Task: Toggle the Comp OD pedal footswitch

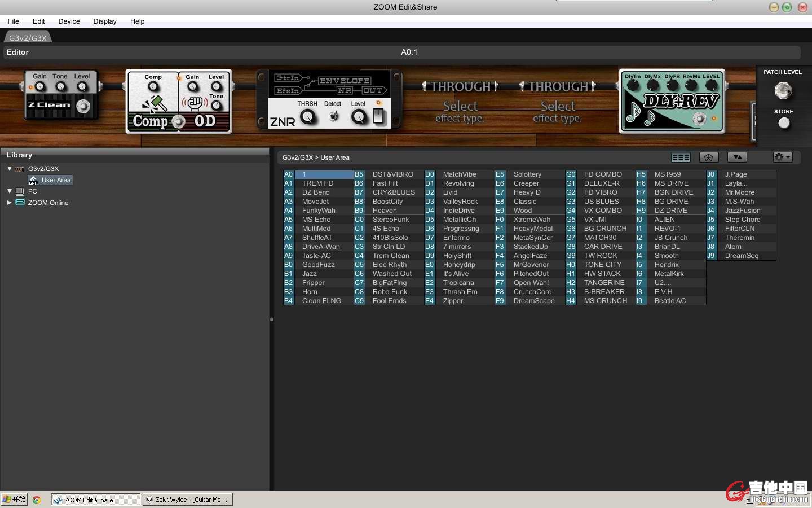Action: point(178,121)
